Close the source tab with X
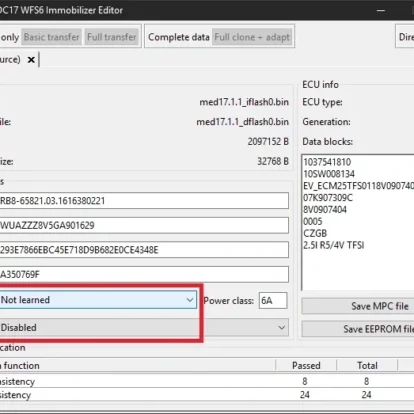The image size is (414, 414). click(x=31, y=60)
